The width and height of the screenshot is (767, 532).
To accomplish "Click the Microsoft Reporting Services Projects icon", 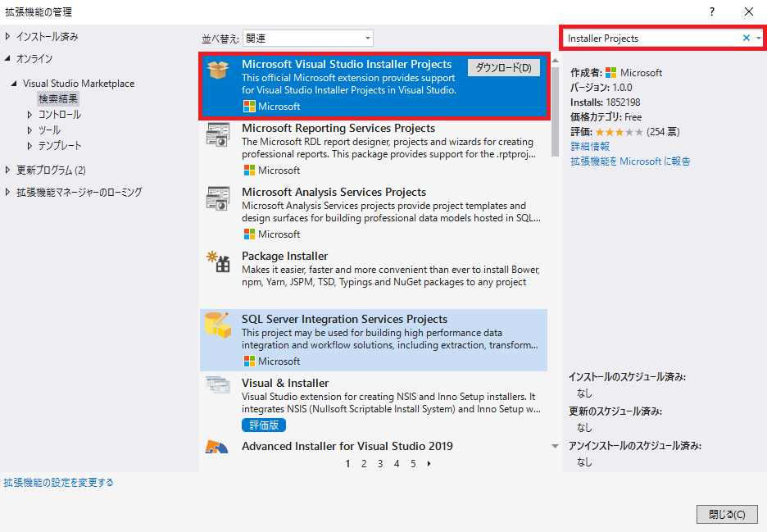I will 218,134.
